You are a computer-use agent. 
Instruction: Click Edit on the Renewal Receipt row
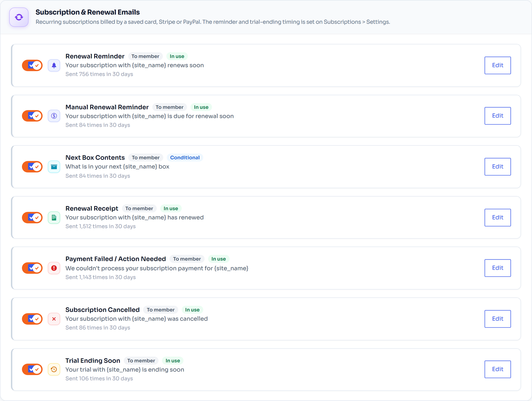pos(497,218)
